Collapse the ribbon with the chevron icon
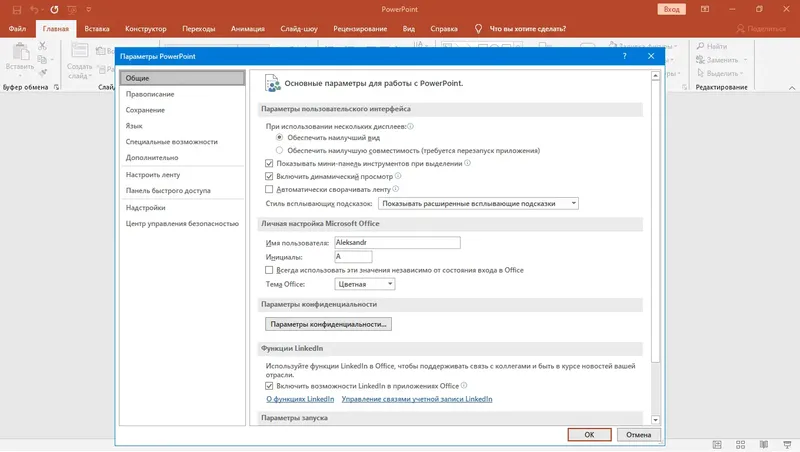Image resolution: width=800 pixels, height=452 pixels. click(792, 88)
